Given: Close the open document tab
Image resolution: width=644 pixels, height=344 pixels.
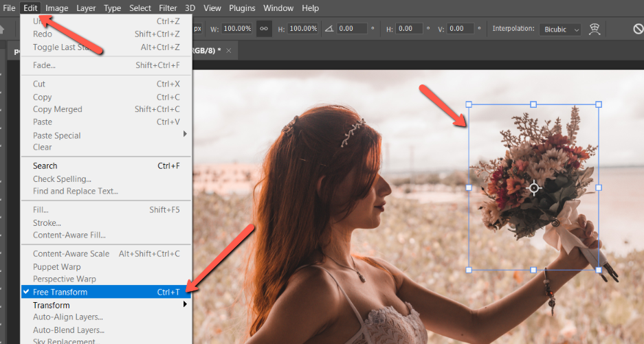Looking at the screenshot, I should click(229, 51).
